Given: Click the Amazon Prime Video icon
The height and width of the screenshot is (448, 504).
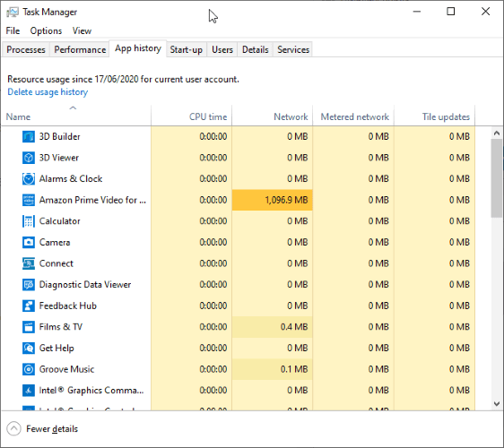Looking at the screenshot, I should (x=29, y=200).
